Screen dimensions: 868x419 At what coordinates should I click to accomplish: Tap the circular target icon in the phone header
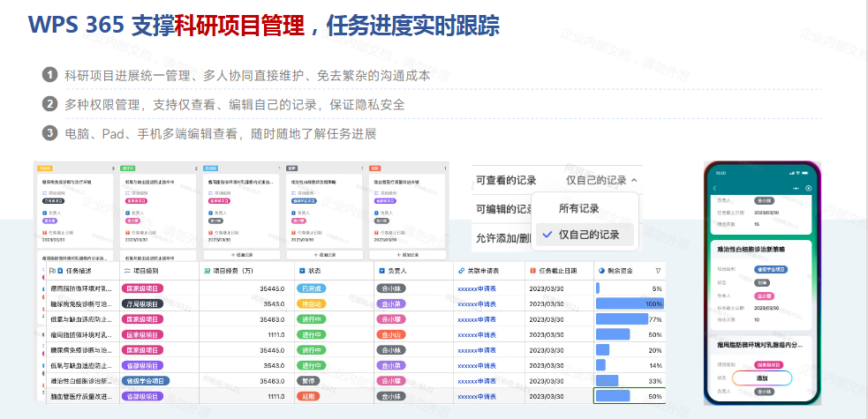click(809, 189)
